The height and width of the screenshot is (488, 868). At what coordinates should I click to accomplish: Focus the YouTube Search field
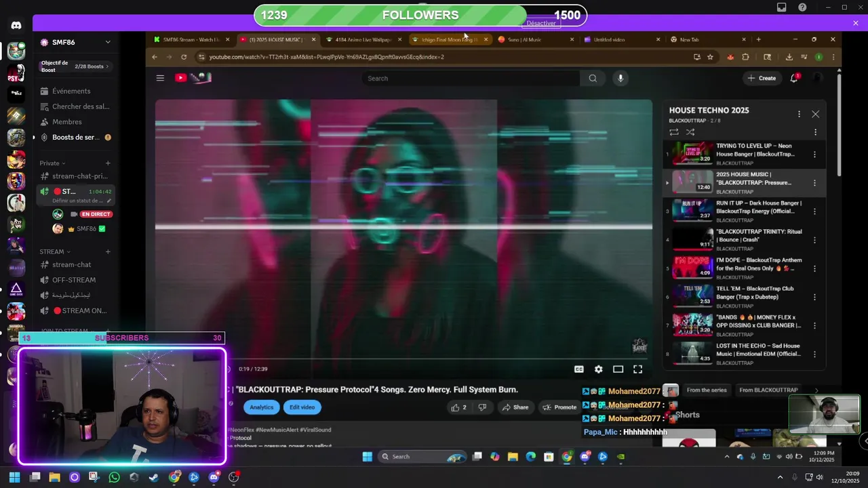tap(471, 78)
